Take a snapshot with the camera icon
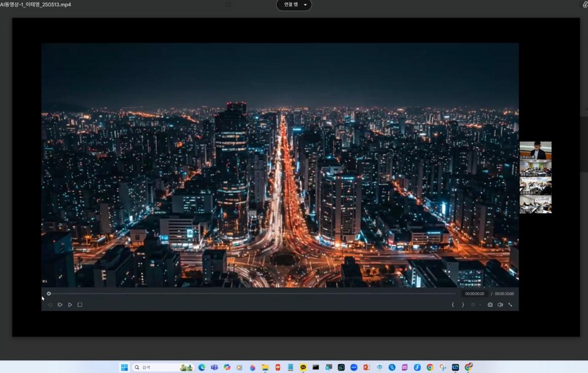Image resolution: width=588 pixels, height=373 pixels. pos(490,305)
